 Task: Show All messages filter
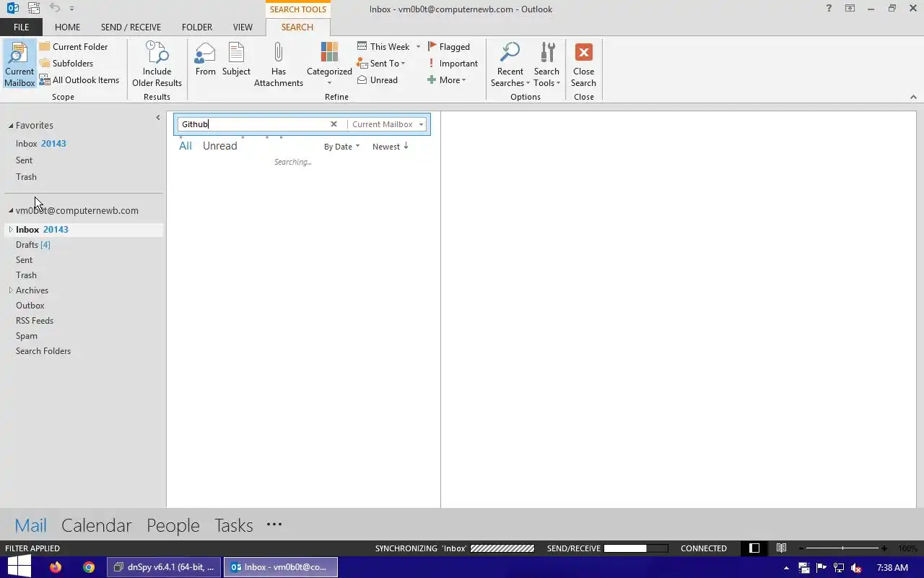coord(186,146)
